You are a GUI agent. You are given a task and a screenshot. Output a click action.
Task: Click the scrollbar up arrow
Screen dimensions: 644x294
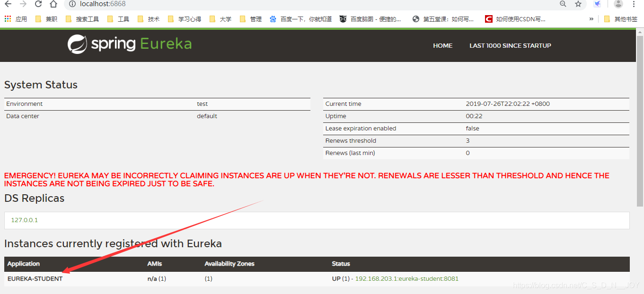click(x=640, y=32)
